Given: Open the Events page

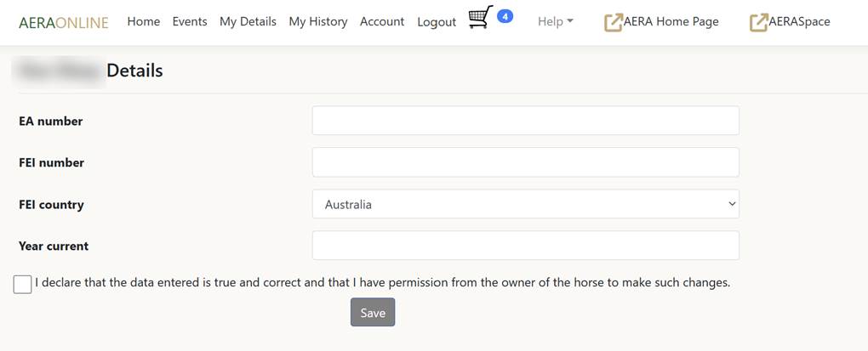Looking at the screenshot, I should click(189, 21).
